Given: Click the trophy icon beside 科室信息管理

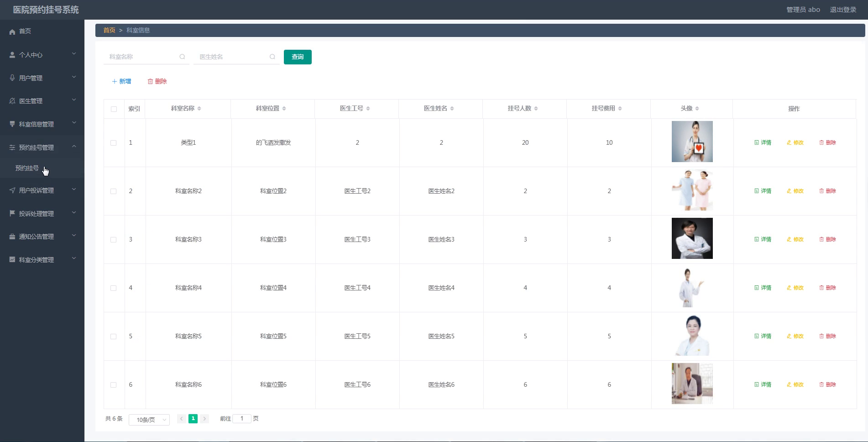Looking at the screenshot, I should point(12,124).
